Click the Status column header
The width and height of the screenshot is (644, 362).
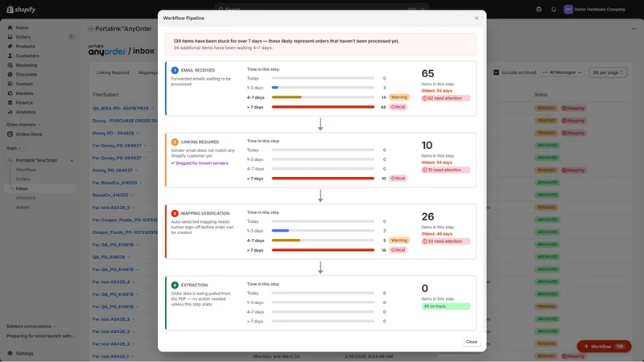tap(541, 95)
